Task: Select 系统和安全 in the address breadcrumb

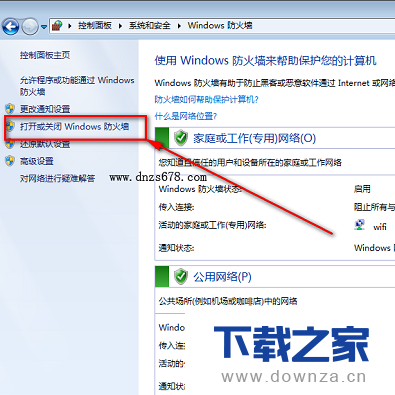Action: tap(150, 26)
